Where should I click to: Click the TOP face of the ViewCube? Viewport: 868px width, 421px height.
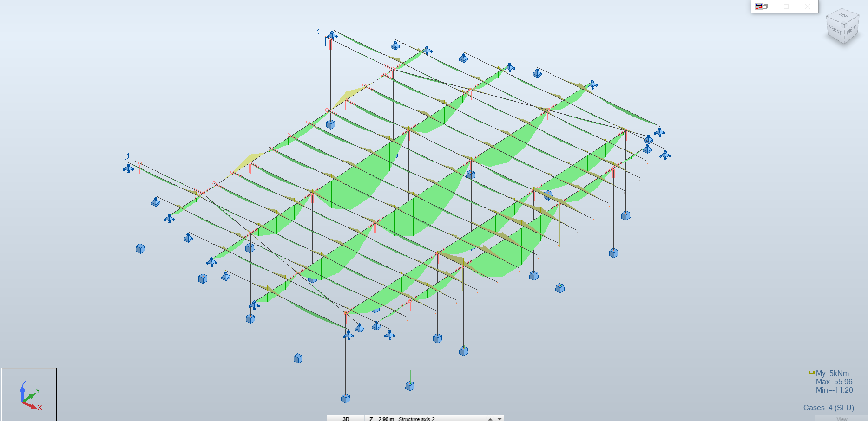tap(842, 16)
